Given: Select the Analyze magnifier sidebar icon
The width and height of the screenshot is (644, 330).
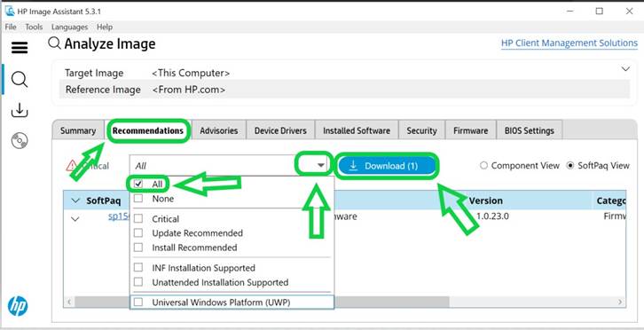Looking at the screenshot, I should tap(20, 79).
